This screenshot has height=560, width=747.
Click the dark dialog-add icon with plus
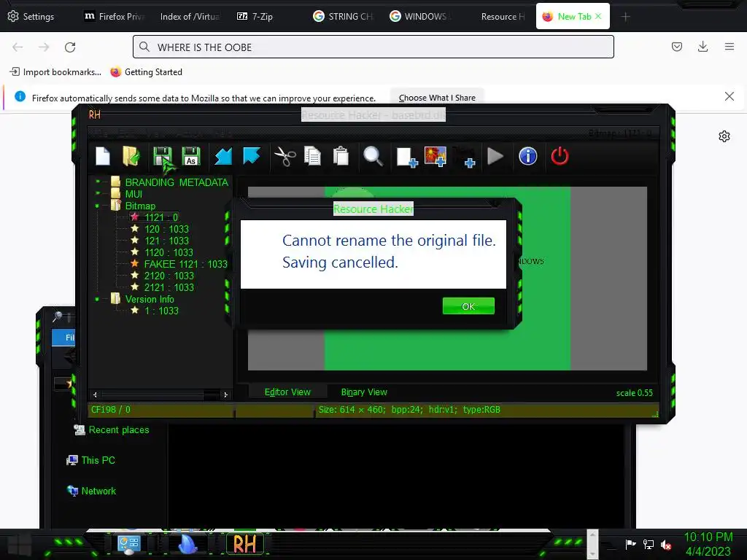(x=463, y=157)
